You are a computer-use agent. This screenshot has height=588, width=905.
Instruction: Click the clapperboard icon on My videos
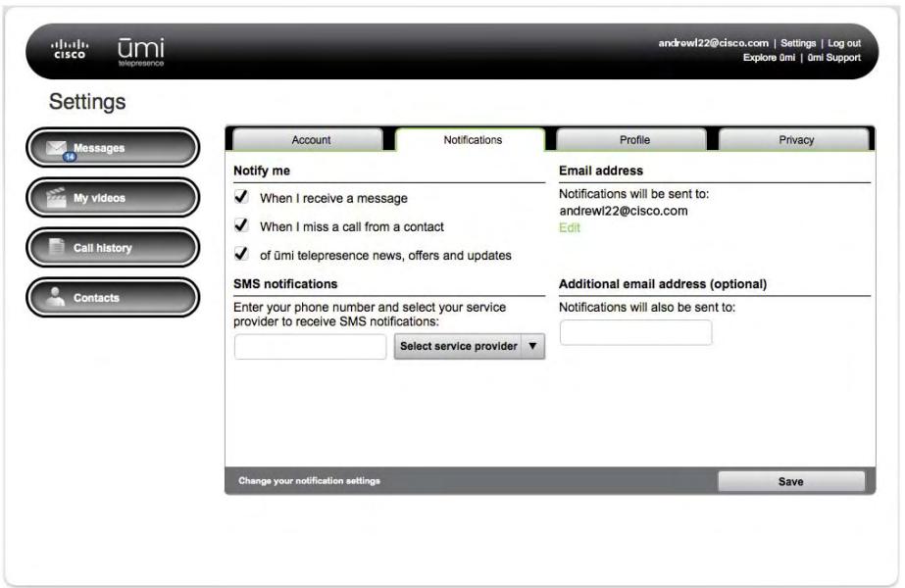pyautogui.click(x=57, y=197)
